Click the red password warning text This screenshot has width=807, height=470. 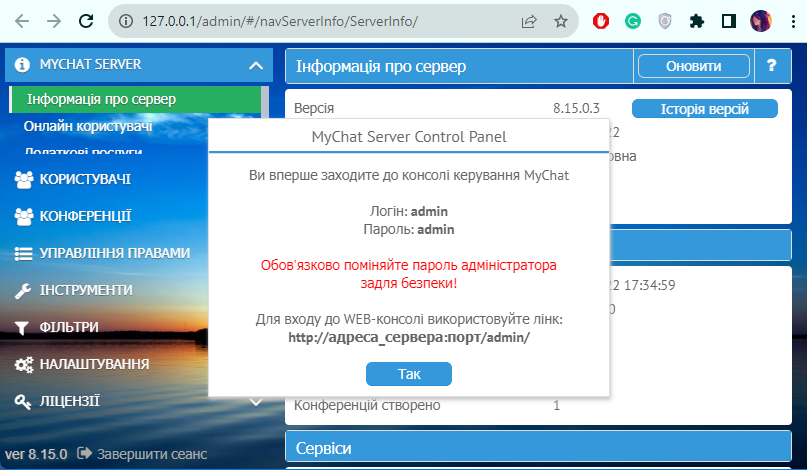pos(409,274)
